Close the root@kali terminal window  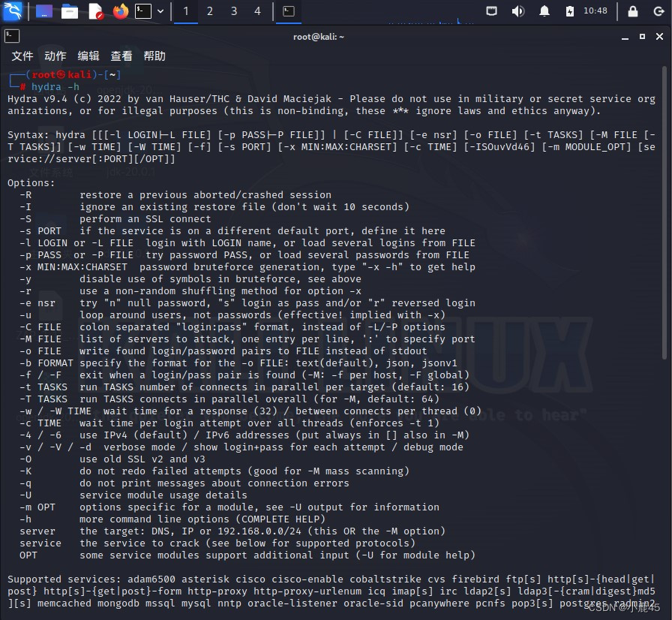659,37
